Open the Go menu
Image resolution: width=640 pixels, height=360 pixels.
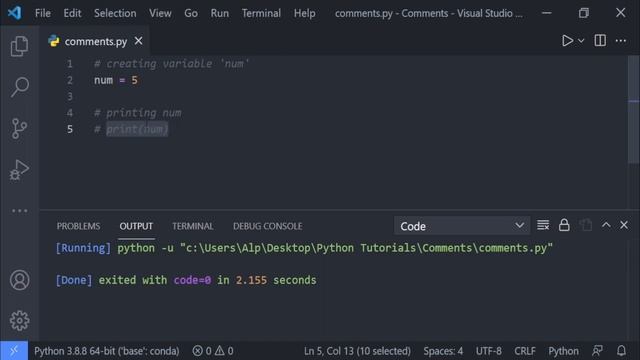pos(191,13)
